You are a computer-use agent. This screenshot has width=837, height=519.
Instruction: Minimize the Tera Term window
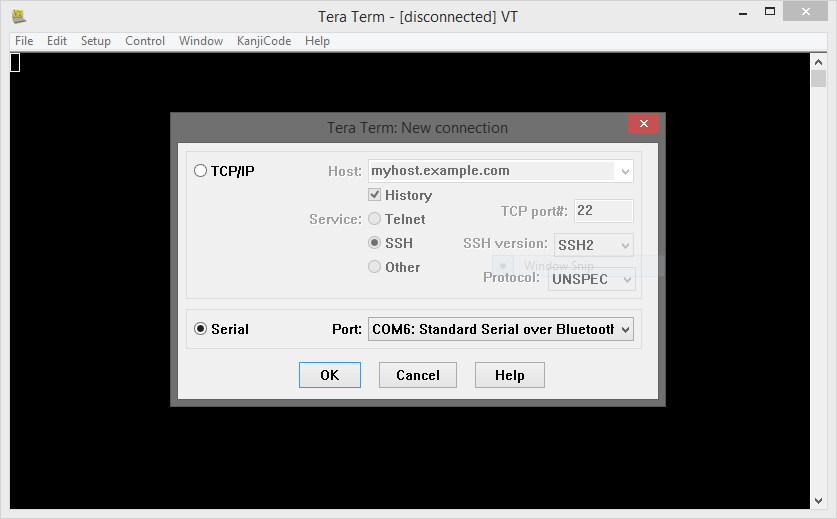click(x=743, y=13)
